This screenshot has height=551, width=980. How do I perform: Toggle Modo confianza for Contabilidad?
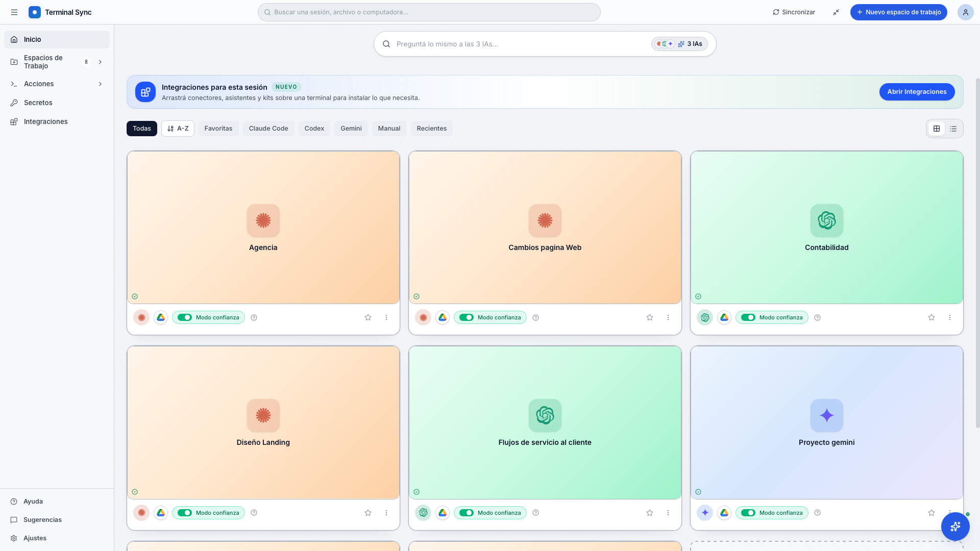pyautogui.click(x=748, y=317)
